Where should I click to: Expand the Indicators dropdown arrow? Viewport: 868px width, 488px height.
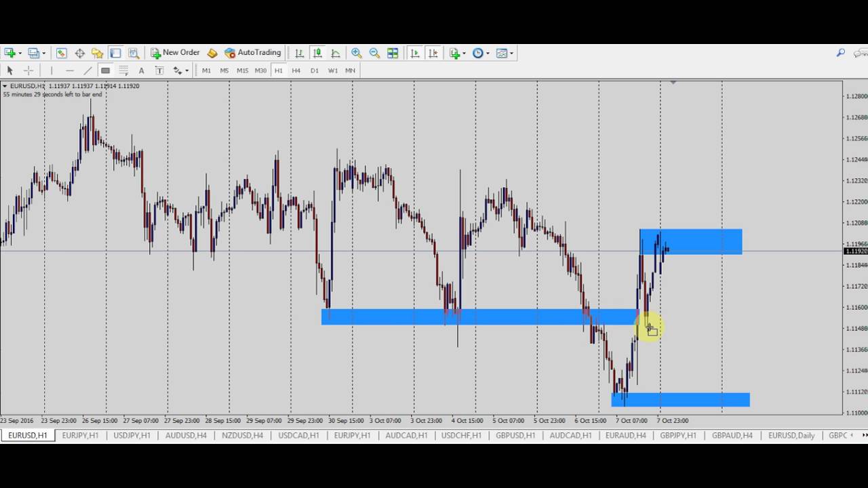(x=464, y=53)
